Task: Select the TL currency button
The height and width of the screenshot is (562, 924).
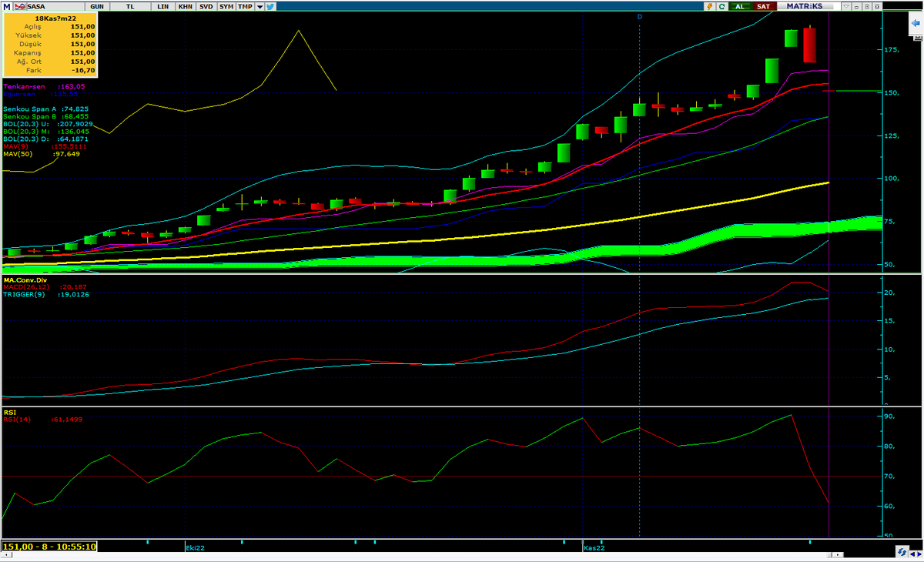Action: click(x=130, y=6)
